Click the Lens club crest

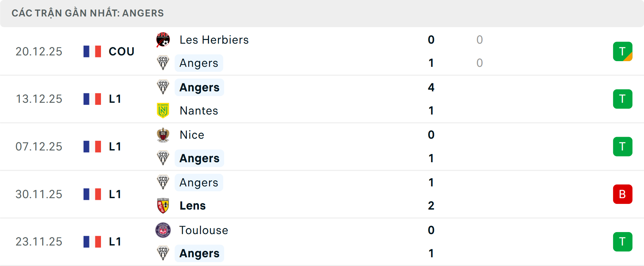163,206
